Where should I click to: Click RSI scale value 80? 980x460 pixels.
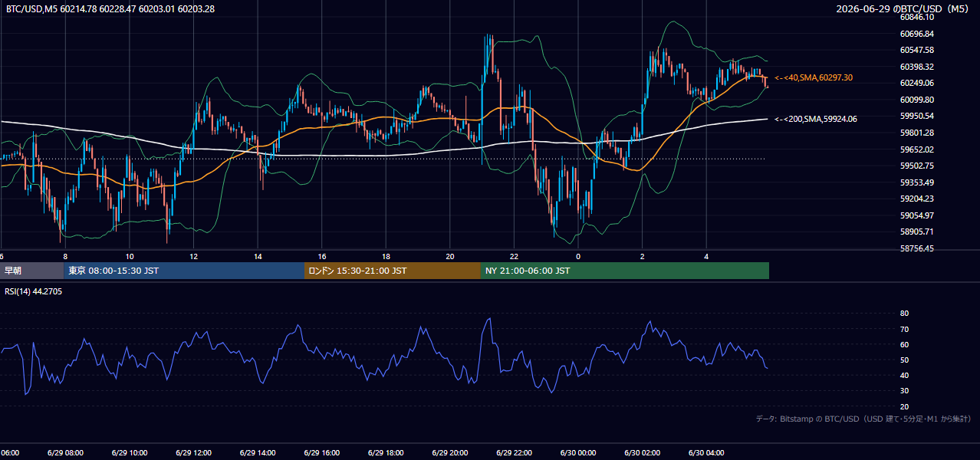[904, 314]
